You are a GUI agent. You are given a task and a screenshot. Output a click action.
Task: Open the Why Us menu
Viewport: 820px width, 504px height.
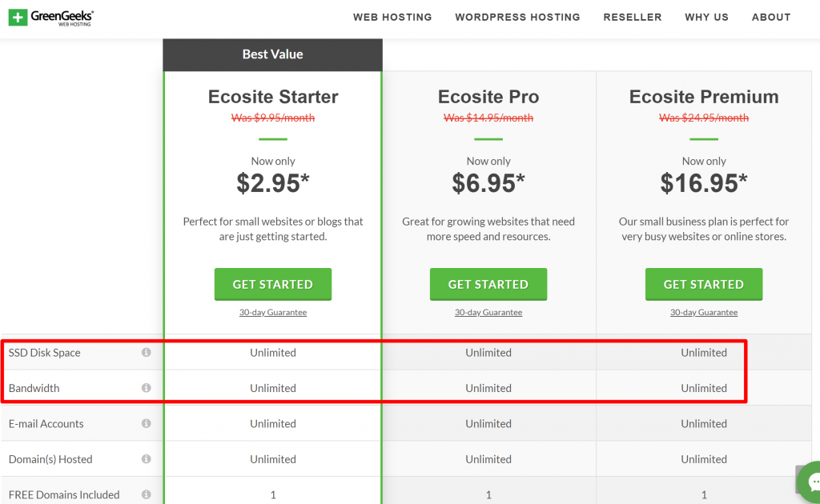click(x=706, y=17)
